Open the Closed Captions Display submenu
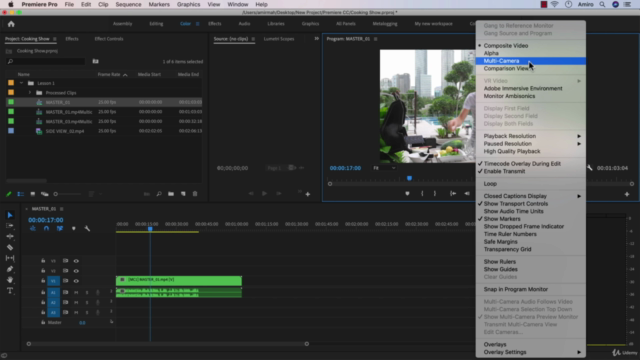This screenshot has width=640, height=360. pos(531,196)
